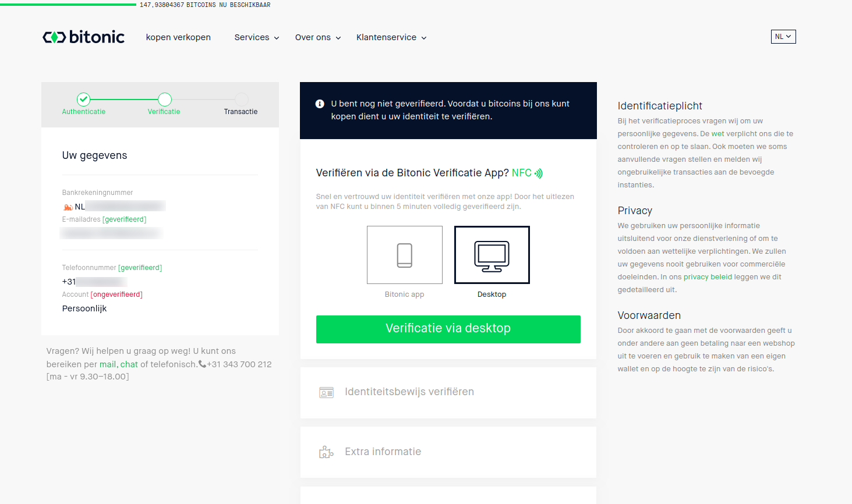Click the phone icon before +31 343 700 212
This screenshot has width=852, height=504.
click(202, 364)
